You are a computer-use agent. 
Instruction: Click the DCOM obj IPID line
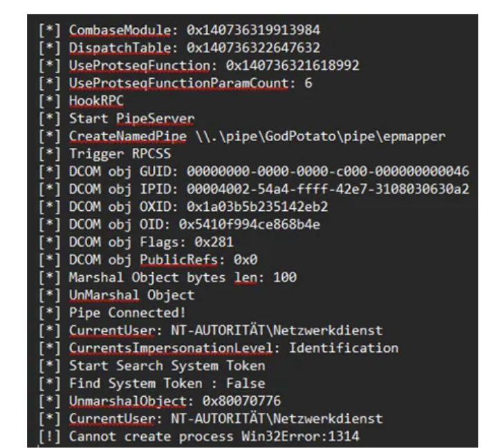(268, 189)
